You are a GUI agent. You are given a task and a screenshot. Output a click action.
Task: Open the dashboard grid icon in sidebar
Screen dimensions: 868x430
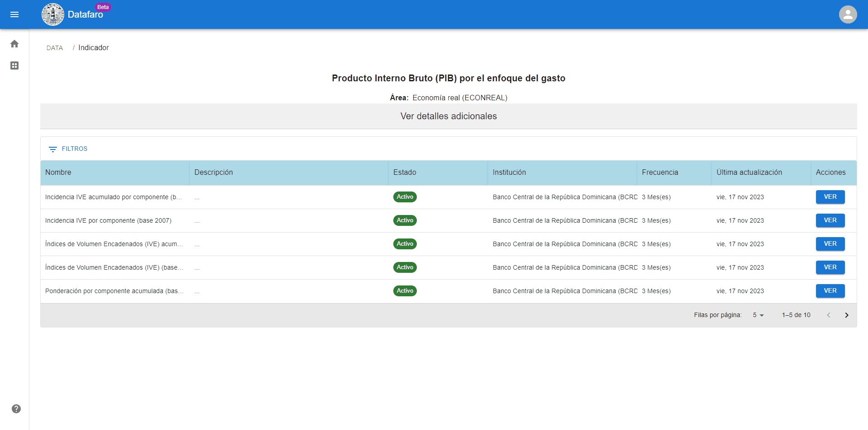[14, 65]
